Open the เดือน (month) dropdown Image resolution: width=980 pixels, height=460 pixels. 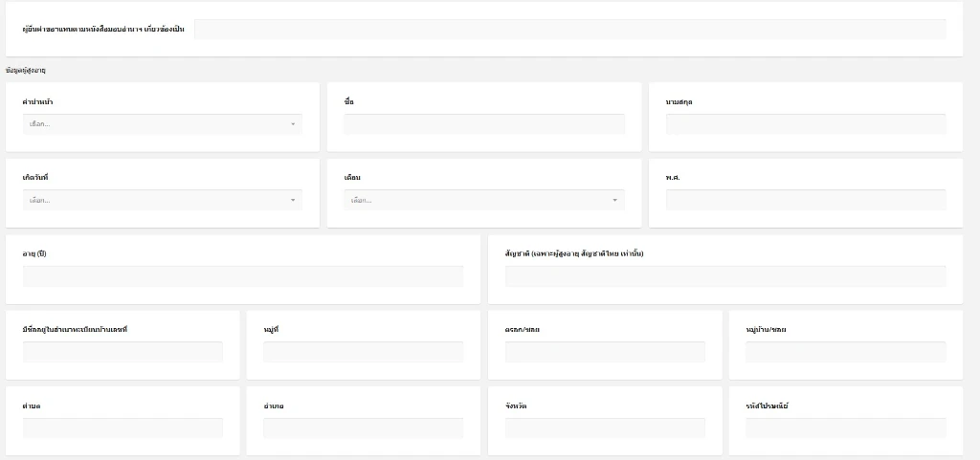476,200
